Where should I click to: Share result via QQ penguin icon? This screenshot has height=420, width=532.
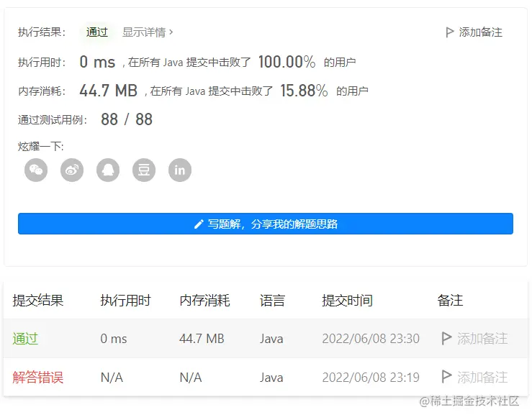[108, 170]
